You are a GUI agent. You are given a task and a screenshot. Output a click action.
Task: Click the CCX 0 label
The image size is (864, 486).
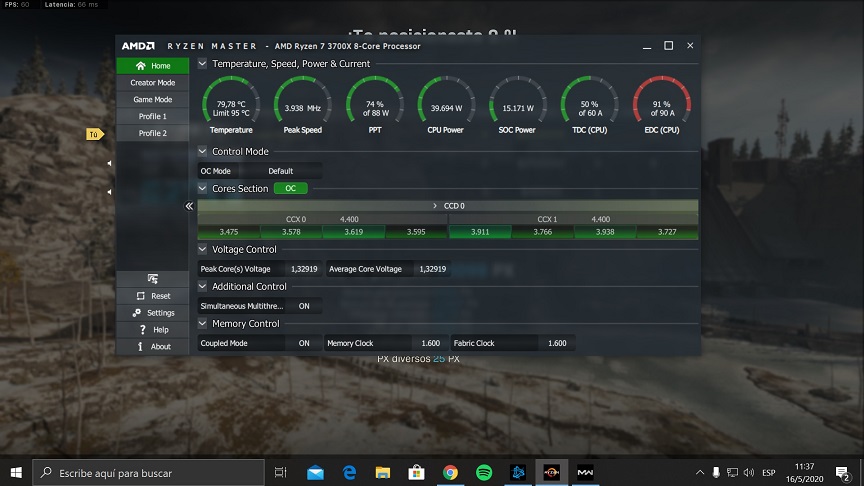(x=296, y=219)
